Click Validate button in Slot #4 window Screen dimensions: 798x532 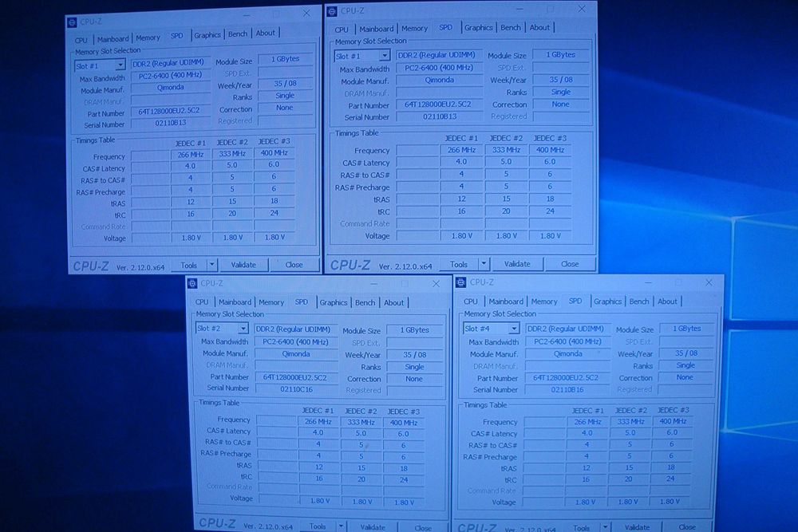[637, 527]
